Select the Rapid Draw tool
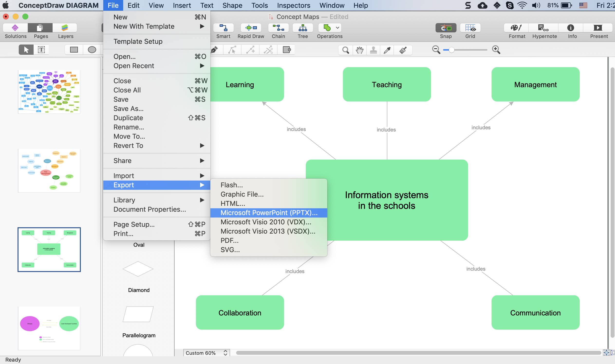The height and width of the screenshot is (364, 615). point(251,28)
